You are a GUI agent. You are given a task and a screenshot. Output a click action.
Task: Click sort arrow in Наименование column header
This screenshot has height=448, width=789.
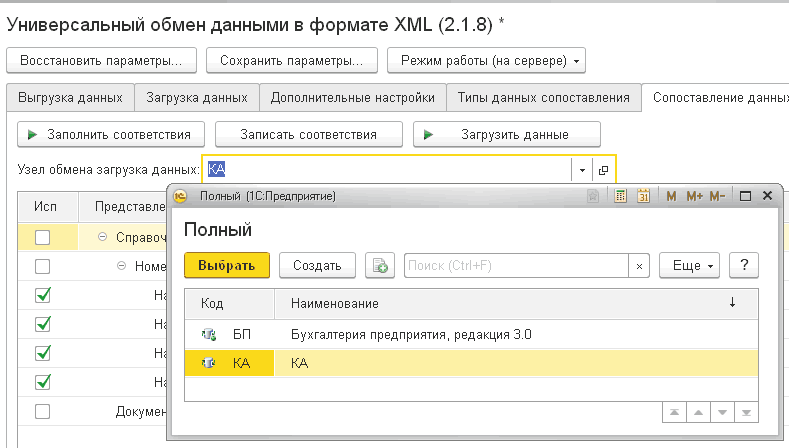coord(732,303)
